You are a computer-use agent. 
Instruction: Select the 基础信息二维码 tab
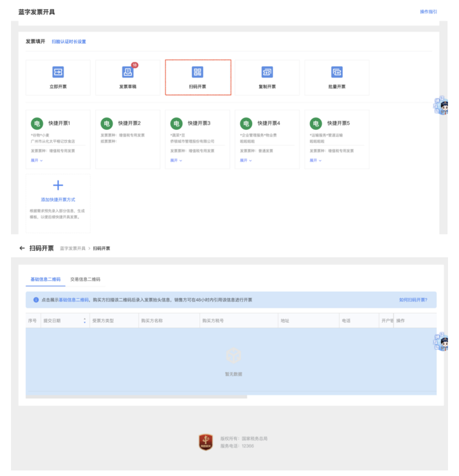[x=45, y=279]
